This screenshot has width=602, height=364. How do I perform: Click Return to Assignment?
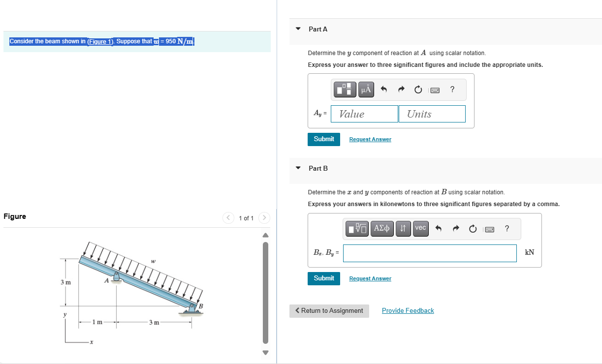329,310
